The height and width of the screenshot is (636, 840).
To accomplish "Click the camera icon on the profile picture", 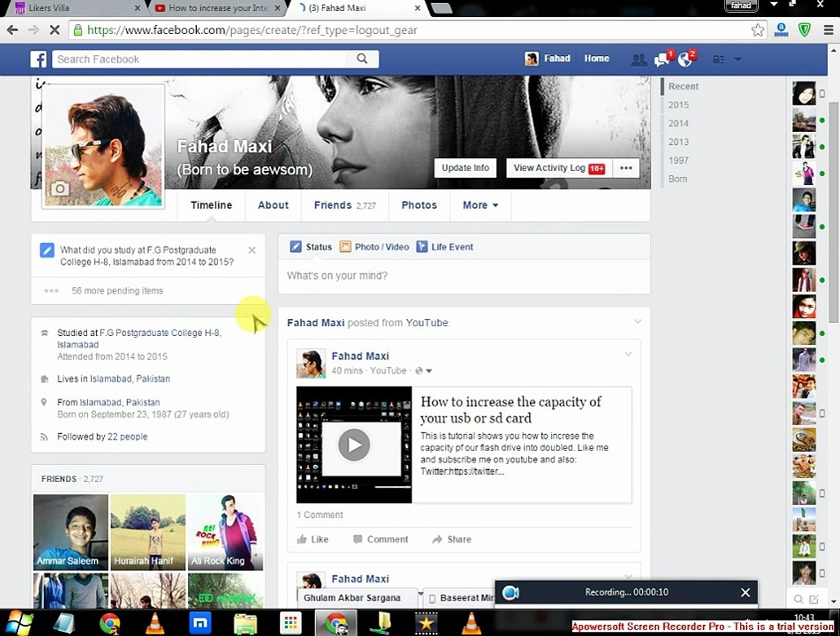I will tap(59, 188).
